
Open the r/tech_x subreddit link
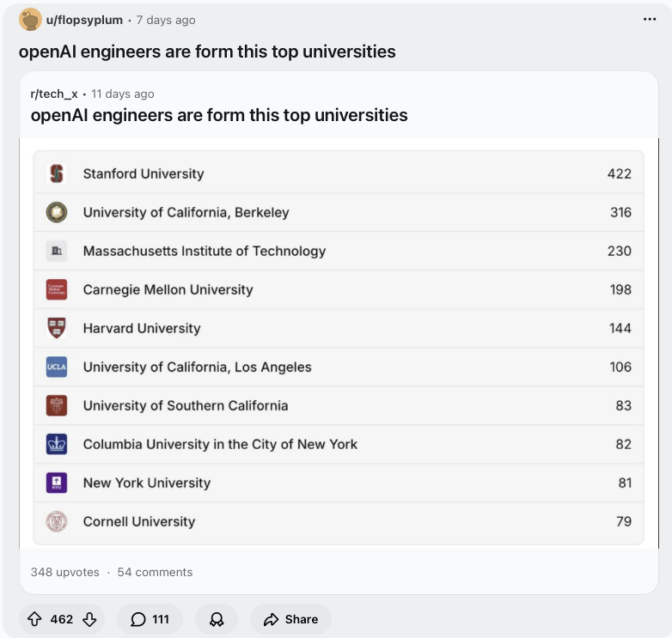pyautogui.click(x=54, y=94)
